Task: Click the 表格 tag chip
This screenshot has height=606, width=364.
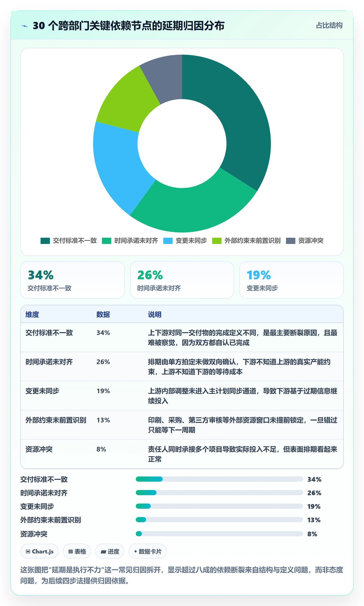Action: (77, 551)
